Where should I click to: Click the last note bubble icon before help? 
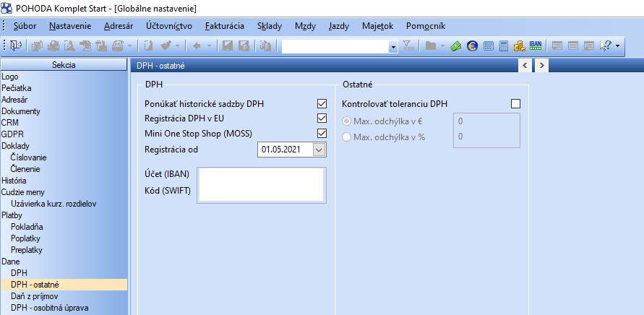tap(589, 46)
